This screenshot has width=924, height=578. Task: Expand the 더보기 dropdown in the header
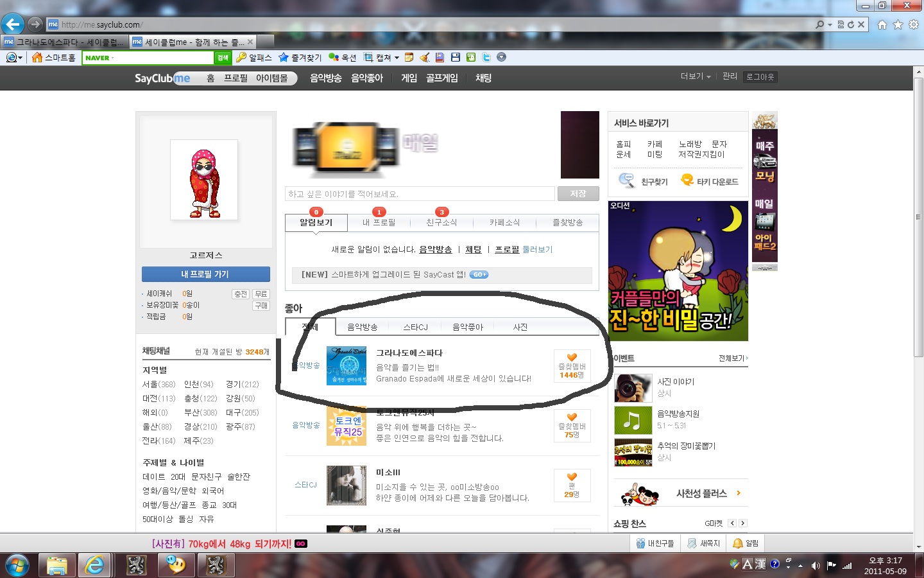pyautogui.click(x=696, y=76)
